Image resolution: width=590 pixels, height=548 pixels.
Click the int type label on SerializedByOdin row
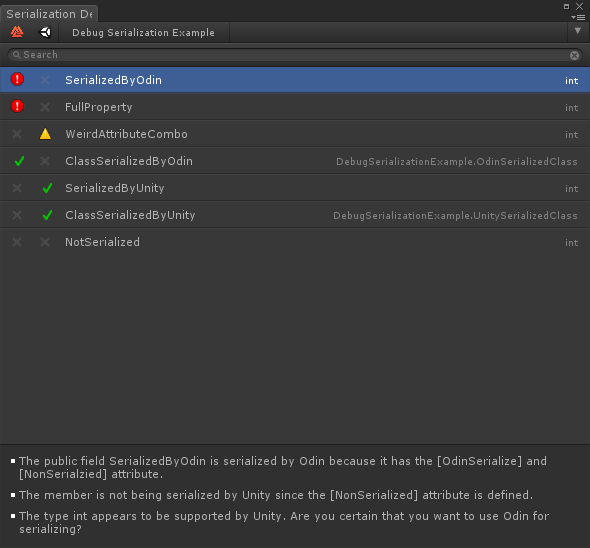571,81
